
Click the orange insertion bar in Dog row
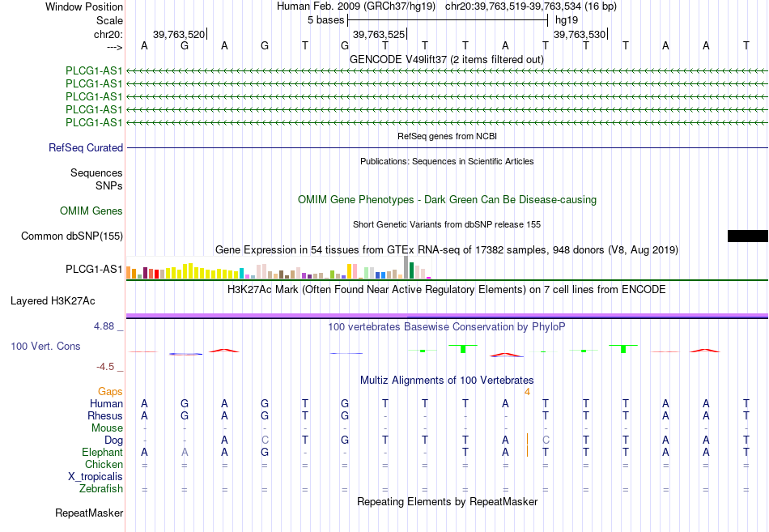[x=527, y=439]
